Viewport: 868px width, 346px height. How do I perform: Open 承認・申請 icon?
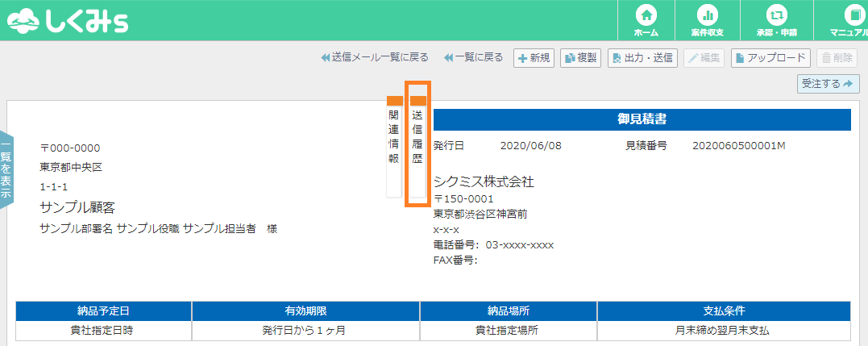pyautogui.click(x=777, y=20)
